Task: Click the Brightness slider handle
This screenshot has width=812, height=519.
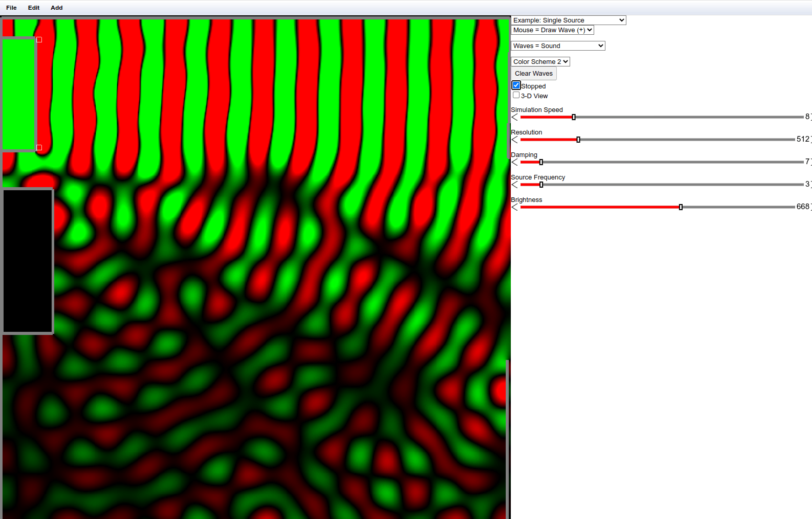Action: (681, 207)
